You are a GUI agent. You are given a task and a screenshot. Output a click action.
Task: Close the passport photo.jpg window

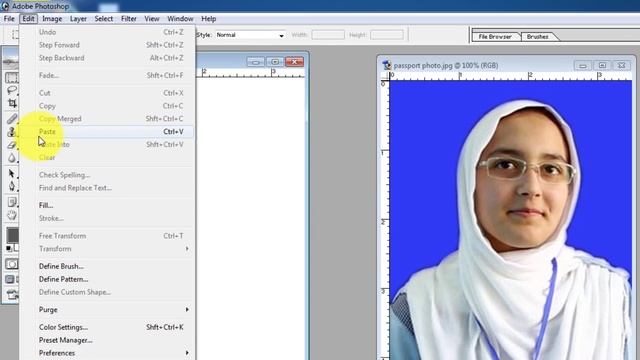(x=622, y=66)
